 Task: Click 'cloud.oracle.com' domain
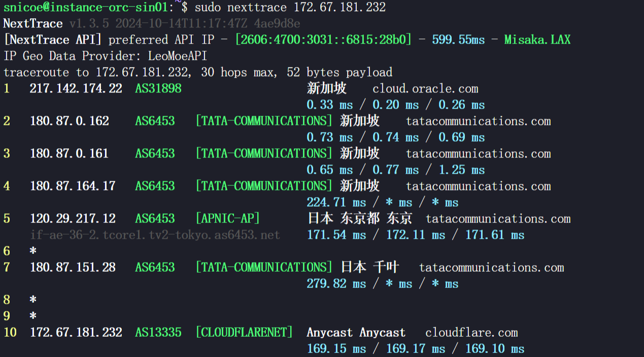tap(425, 88)
